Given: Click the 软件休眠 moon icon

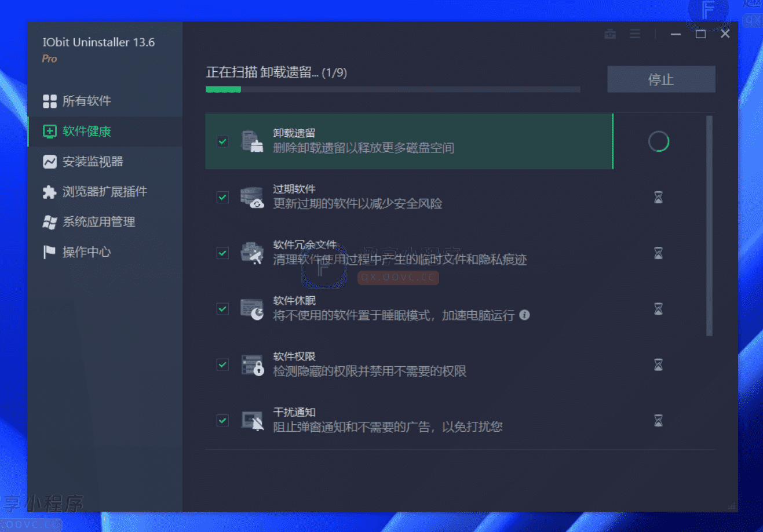Looking at the screenshot, I should pos(252,309).
